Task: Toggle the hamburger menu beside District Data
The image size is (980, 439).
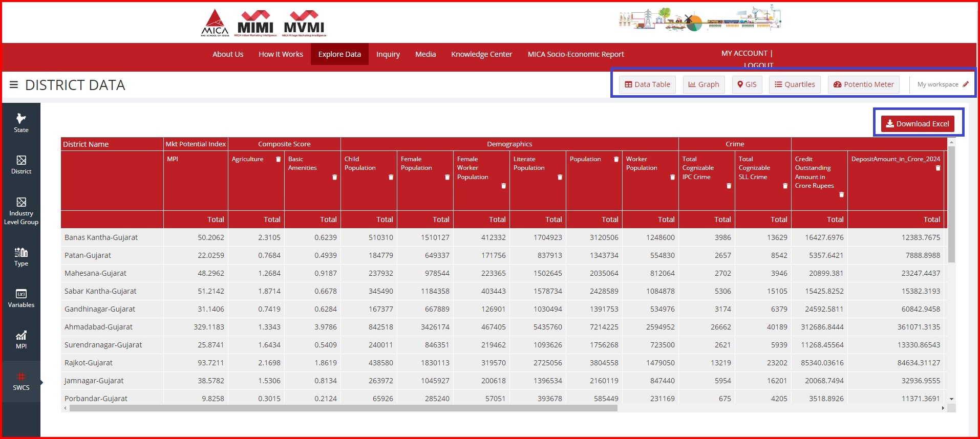Action: pos(14,84)
